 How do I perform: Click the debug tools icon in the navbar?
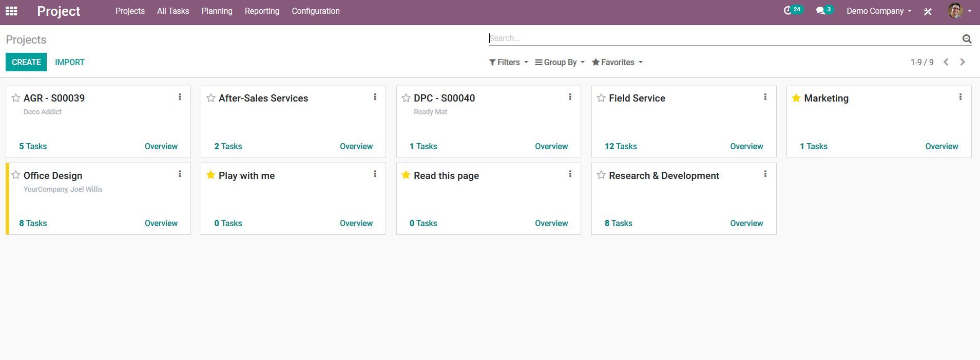(x=928, y=11)
